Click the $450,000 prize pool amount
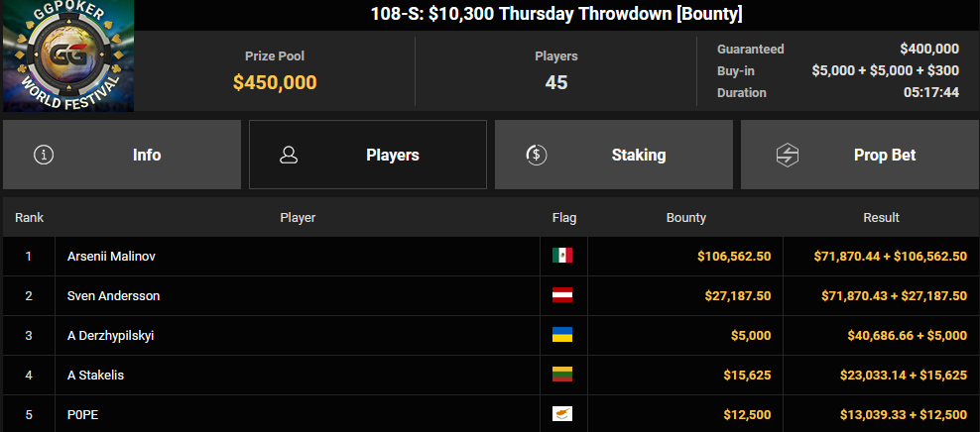 [x=275, y=82]
